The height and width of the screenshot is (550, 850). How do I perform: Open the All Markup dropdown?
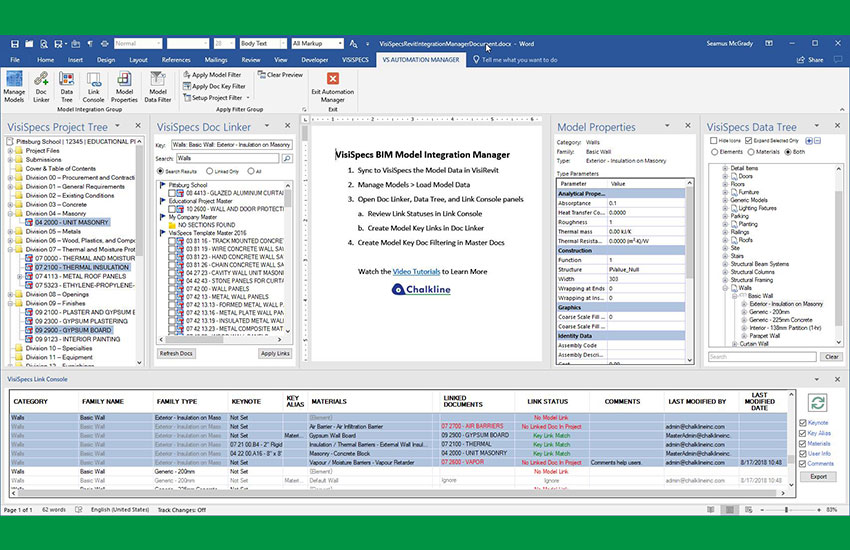[319, 43]
